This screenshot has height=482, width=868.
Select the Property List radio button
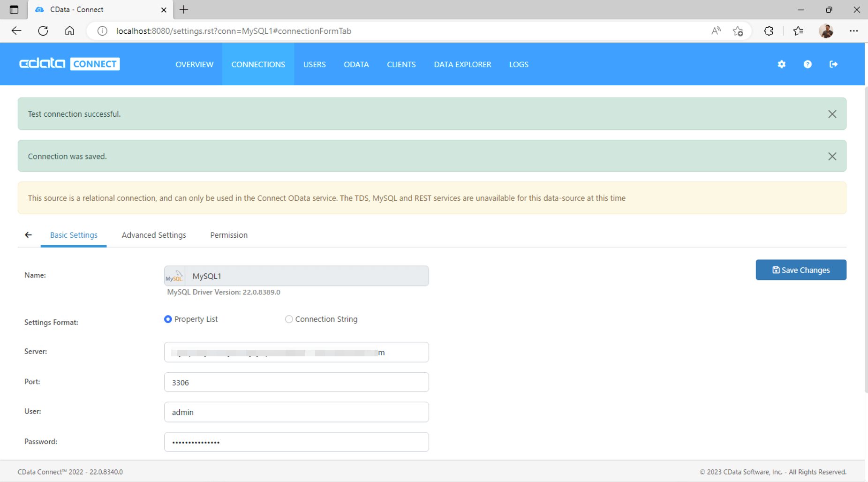coord(168,319)
